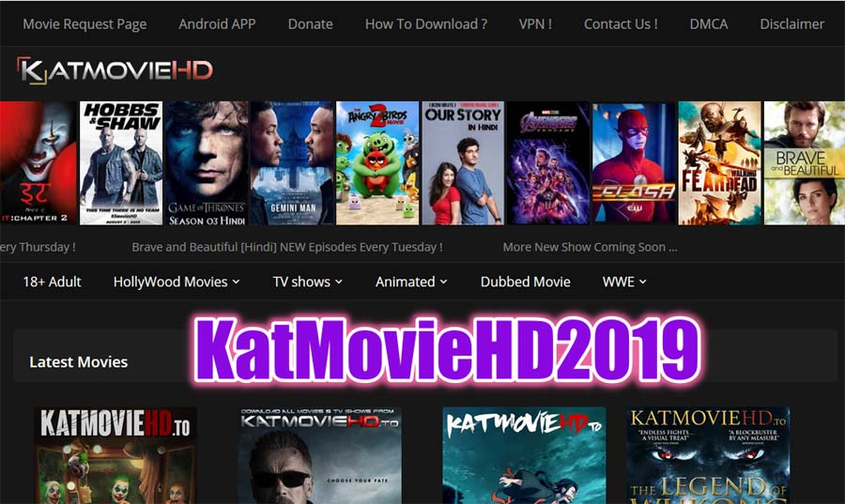
Task: Open The Flash poster
Action: [635, 163]
